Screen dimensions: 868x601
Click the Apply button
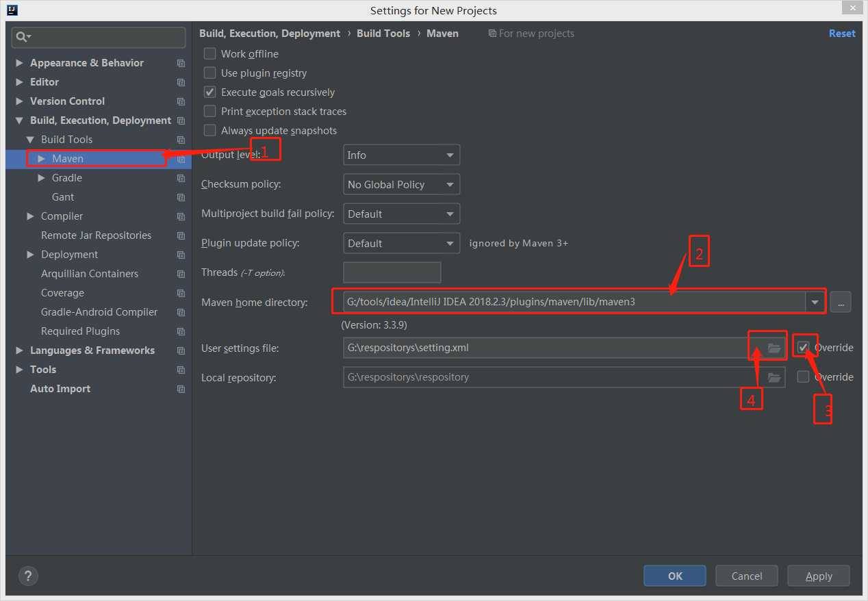[819, 576]
